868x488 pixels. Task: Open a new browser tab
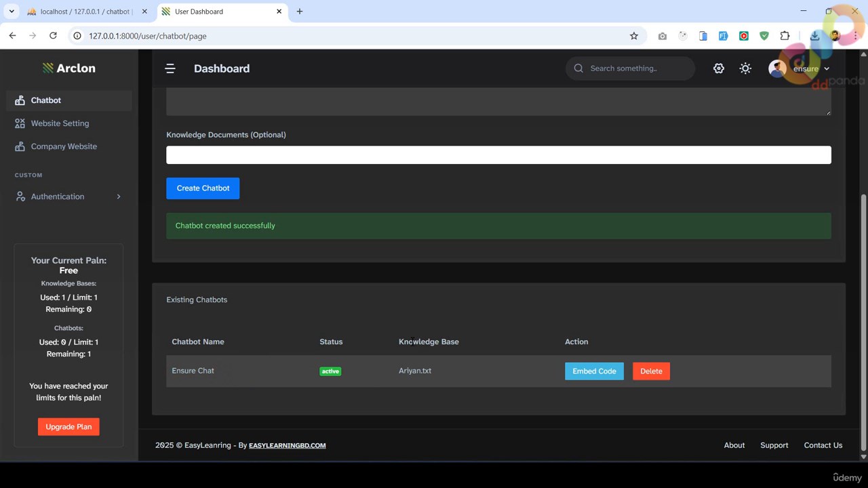click(300, 12)
